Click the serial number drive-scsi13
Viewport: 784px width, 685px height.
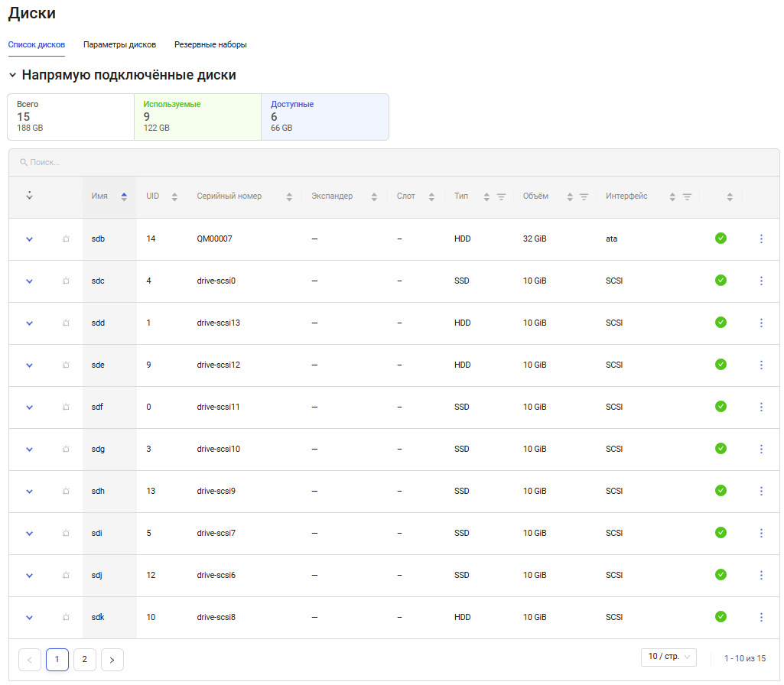(x=219, y=323)
